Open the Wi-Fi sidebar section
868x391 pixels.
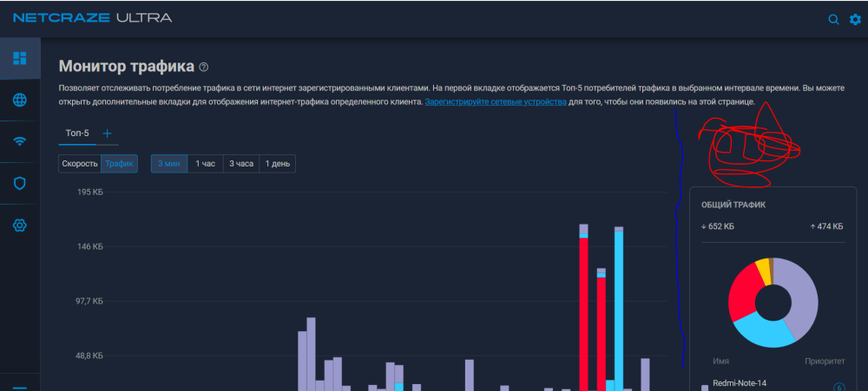pos(20,141)
